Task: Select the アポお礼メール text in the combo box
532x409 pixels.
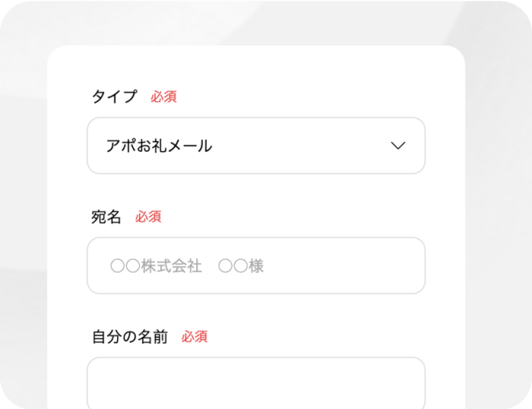Action: point(159,146)
